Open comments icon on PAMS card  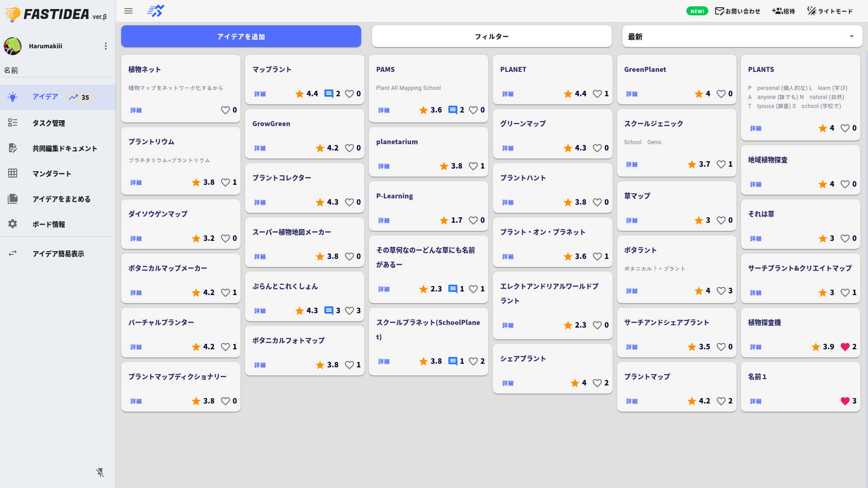pos(453,110)
